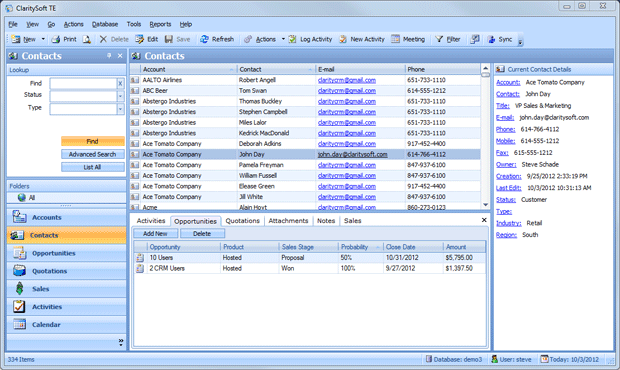620x370 pixels.
Task: Switch to the Quotations tab
Action: (x=242, y=221)
